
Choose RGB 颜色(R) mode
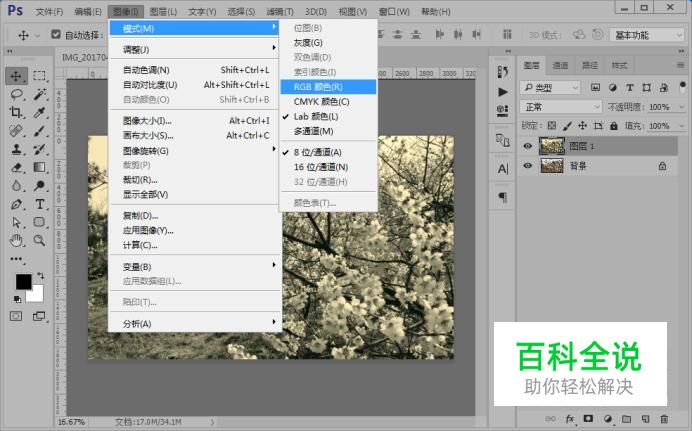328,87
